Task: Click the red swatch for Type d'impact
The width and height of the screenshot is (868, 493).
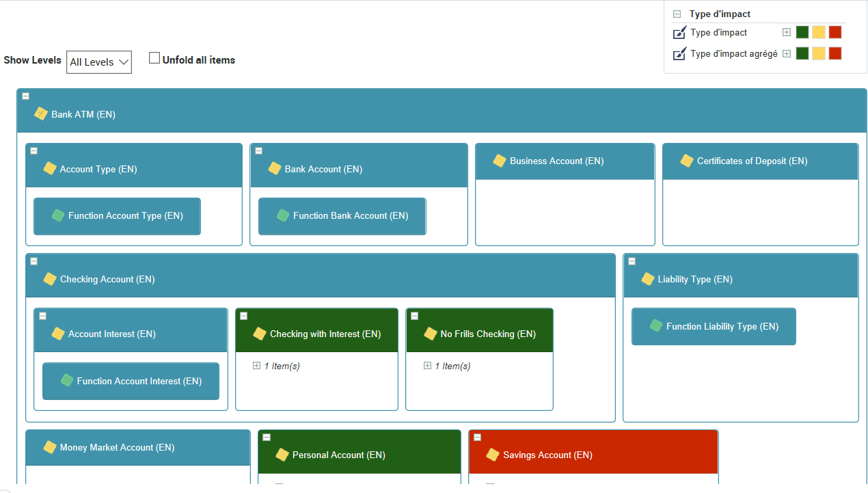Action: [835, 32]
